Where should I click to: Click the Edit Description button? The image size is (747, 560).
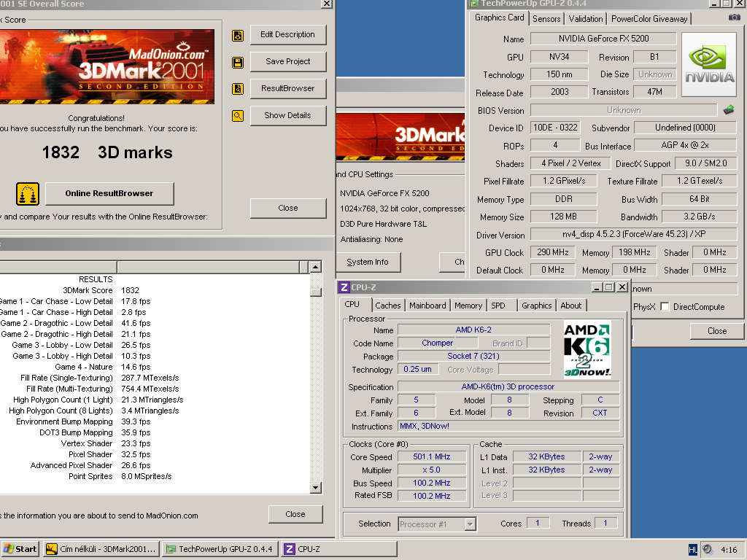pos(287,35)
